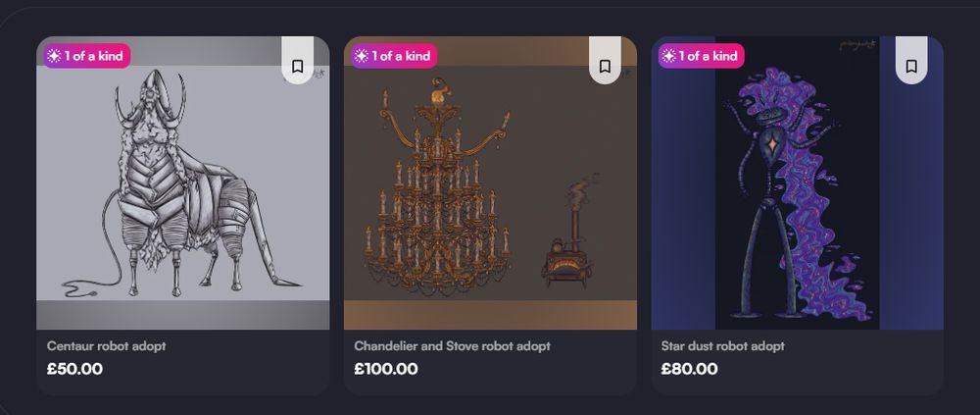This screenshot has height=415, width=980.
Task: Click sparkle icon on Centaur robot badge
Action: pyautogui.click(x=53, y=56)
